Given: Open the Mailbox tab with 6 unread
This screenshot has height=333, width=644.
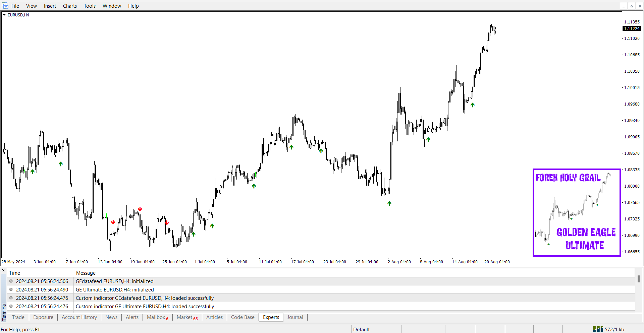Looking at the screenshot, I should 157,317.
